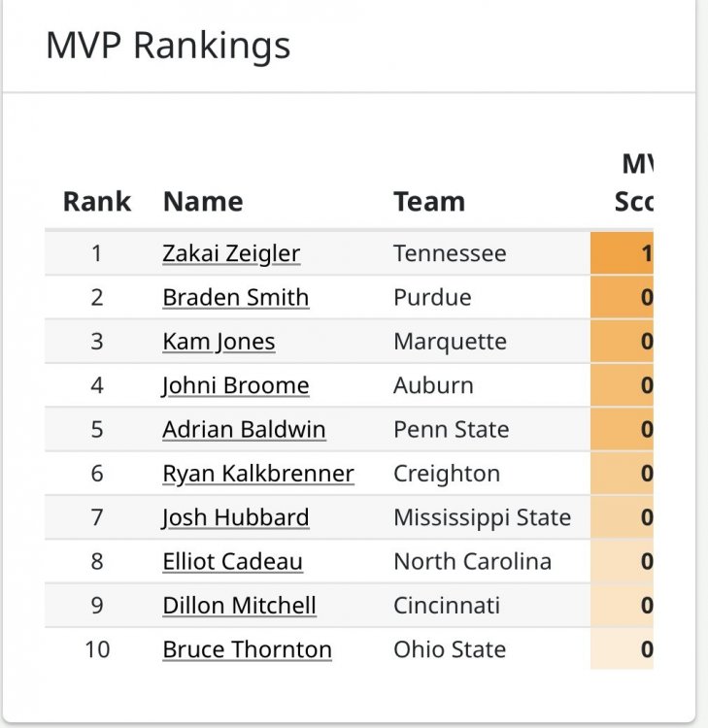The image size is (708, 728).
Task: Open Braden Smith's player link
Action: [x=236, y=297]
